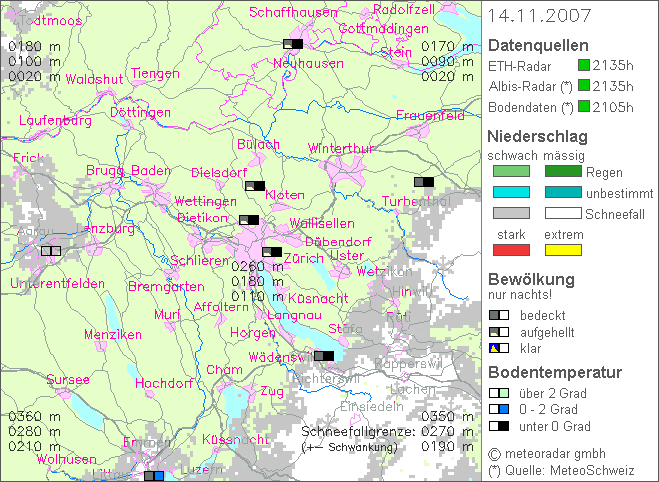Click the (+- Schwankung) label
The width and height of the screenshot is (659, 482).
[350, 447]
